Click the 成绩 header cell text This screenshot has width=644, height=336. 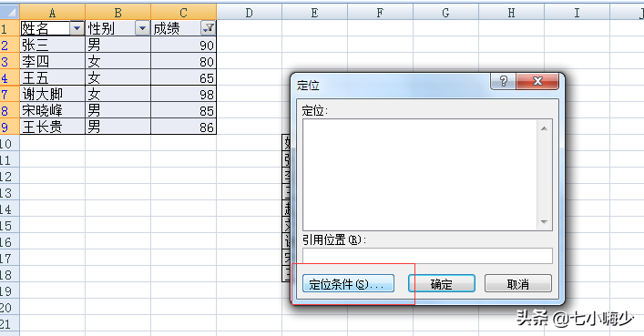click(167, 28)
